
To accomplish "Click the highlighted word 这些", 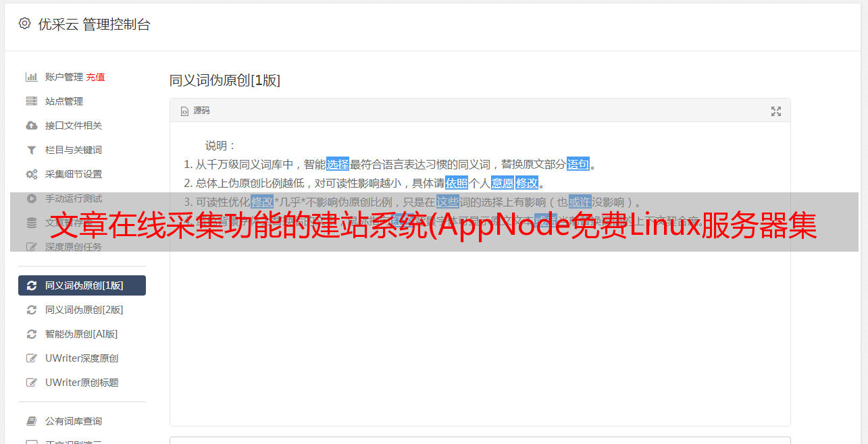I will coord(448,202).
